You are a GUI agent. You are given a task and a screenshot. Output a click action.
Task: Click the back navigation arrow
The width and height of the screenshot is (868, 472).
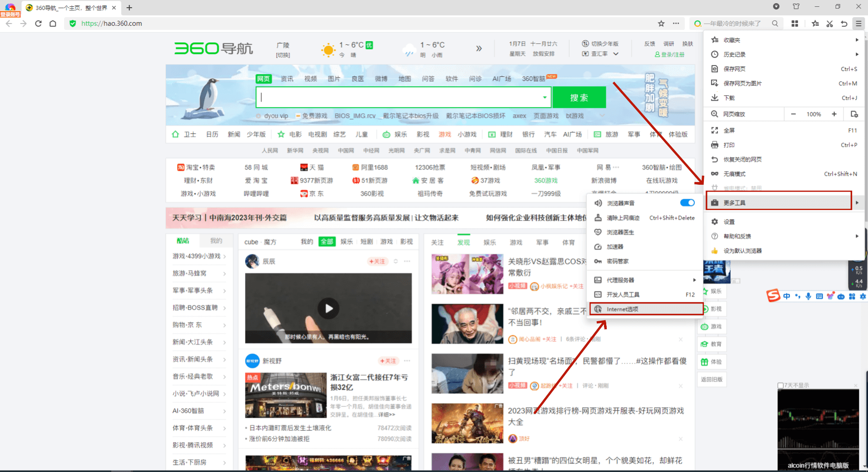click(x=9, y=23)
